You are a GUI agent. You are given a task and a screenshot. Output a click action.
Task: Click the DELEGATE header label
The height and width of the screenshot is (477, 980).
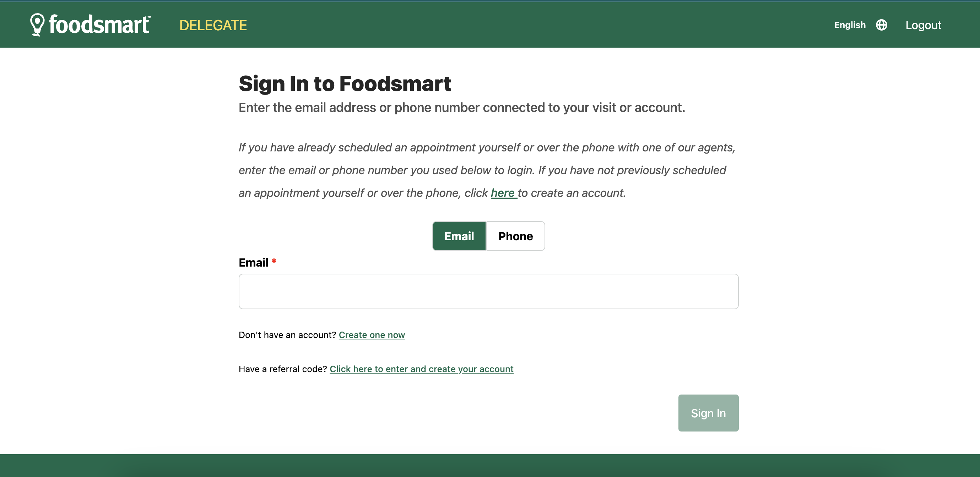click(213, 26)
